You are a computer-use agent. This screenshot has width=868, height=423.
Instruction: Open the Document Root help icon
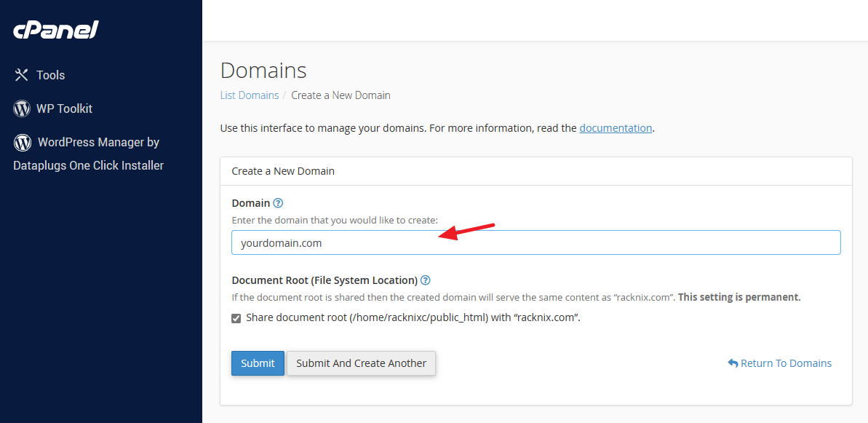(x=426, y=280)
